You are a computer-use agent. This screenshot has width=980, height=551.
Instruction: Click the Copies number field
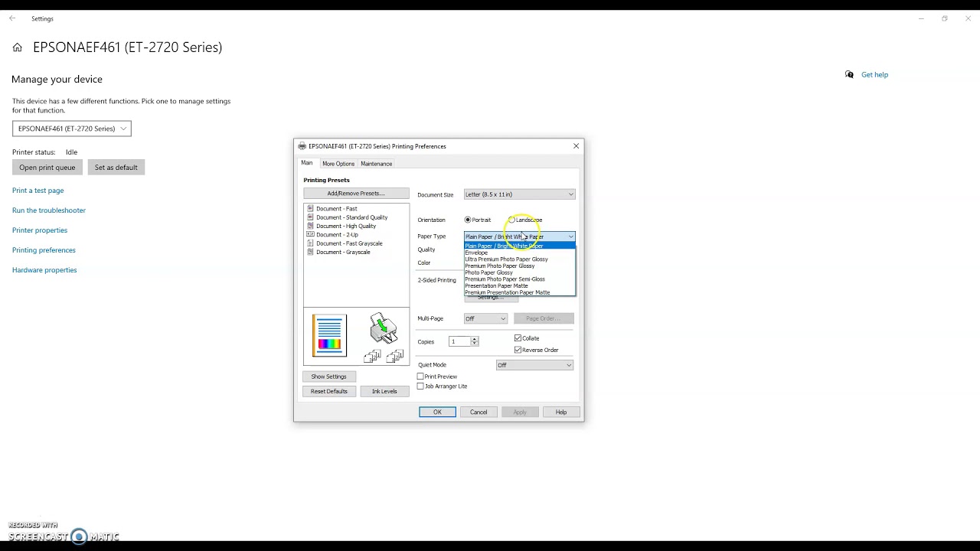460,341
